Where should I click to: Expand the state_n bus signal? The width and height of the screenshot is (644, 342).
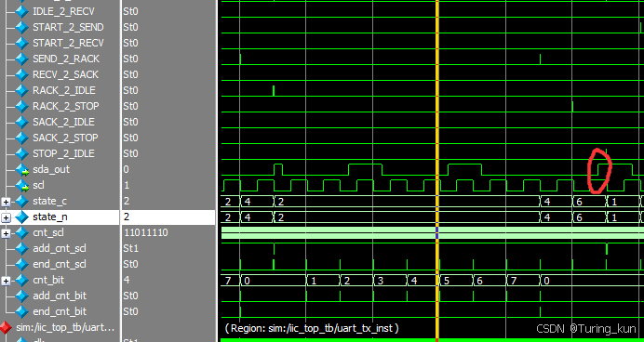click(6, 217)
